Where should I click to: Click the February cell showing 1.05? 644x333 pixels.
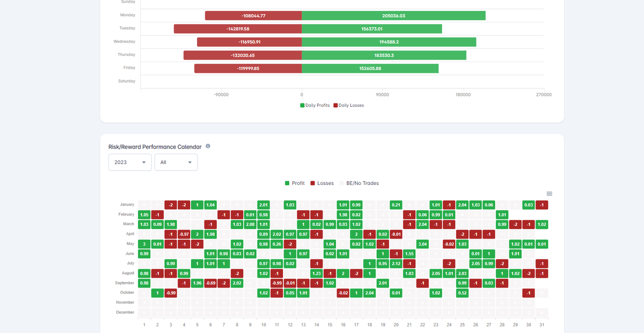(x=144, y=214)
